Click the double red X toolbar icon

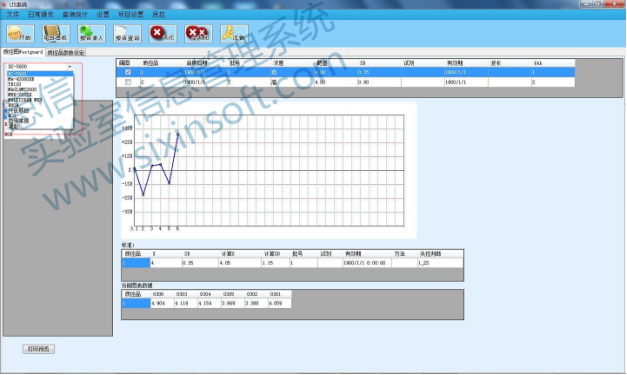pos(198,34)
